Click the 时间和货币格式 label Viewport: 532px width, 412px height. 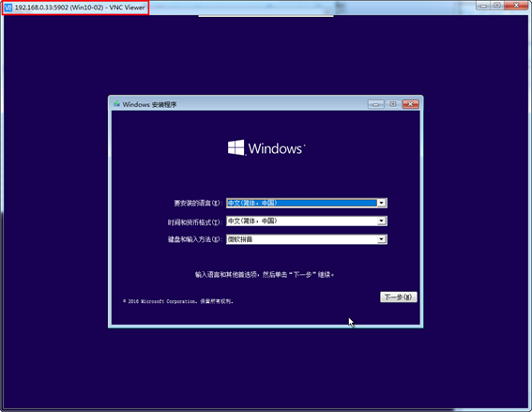pyautogui.click(x=195, y=222)
